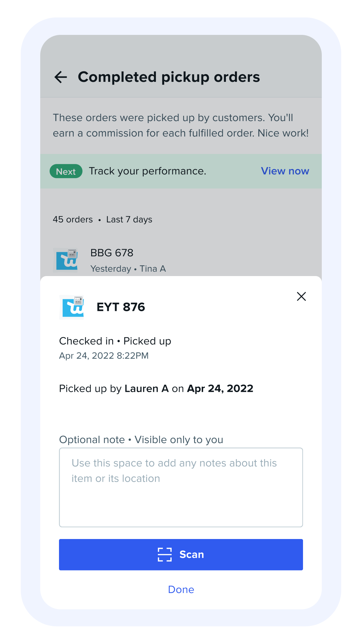Screen dimensions: 362x644
Task: Tap the EYT 876 order code heading
Action: pyautogui.click(x=121, y=307)
